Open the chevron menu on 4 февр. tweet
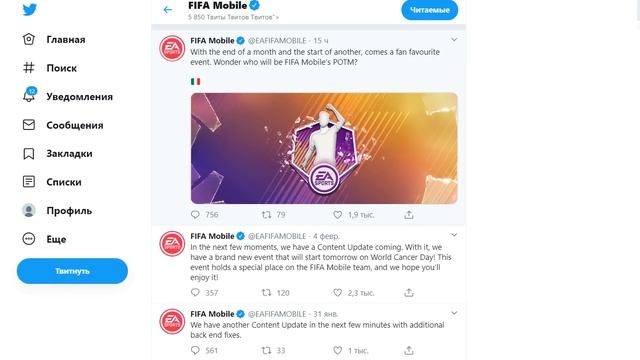640x360 pixels. click(x=454, y=235)
